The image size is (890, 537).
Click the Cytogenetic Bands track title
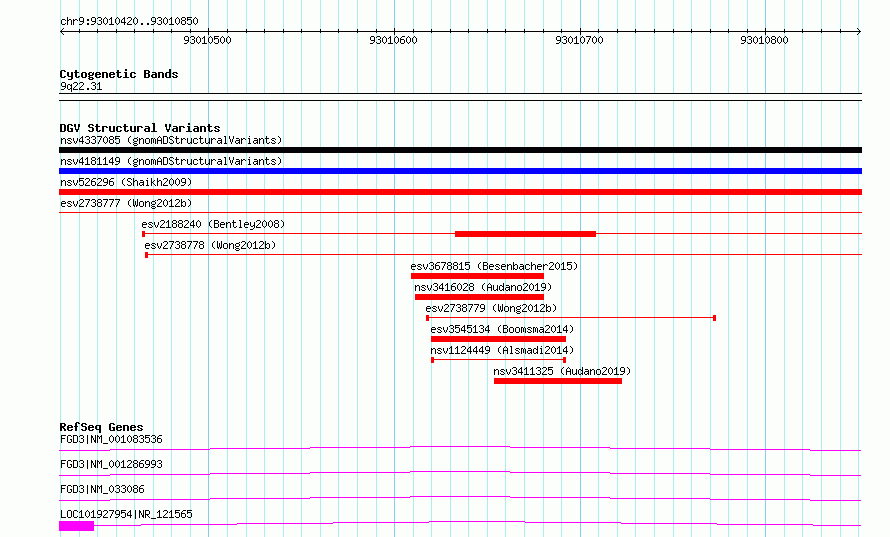pyautogui.click(x=119, y=74)
